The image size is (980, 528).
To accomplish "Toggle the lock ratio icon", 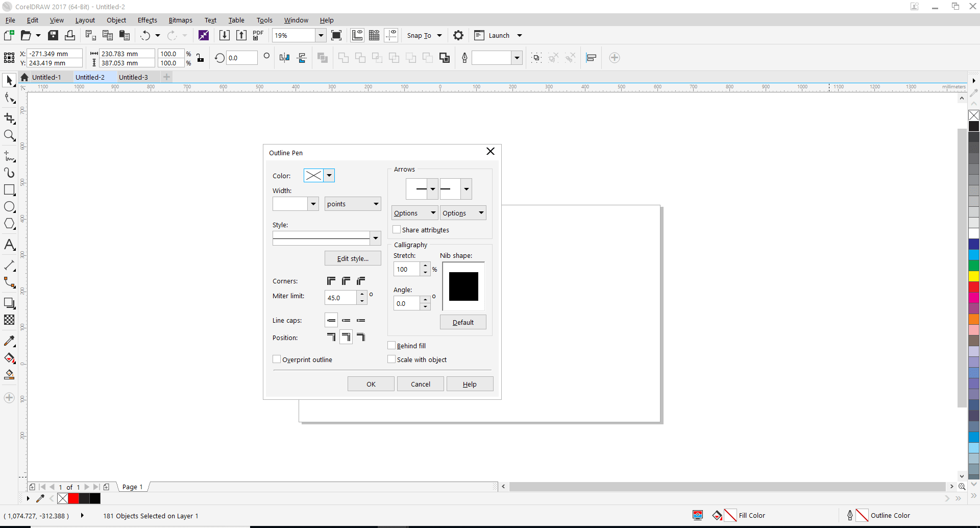I will tap(200, 58).
